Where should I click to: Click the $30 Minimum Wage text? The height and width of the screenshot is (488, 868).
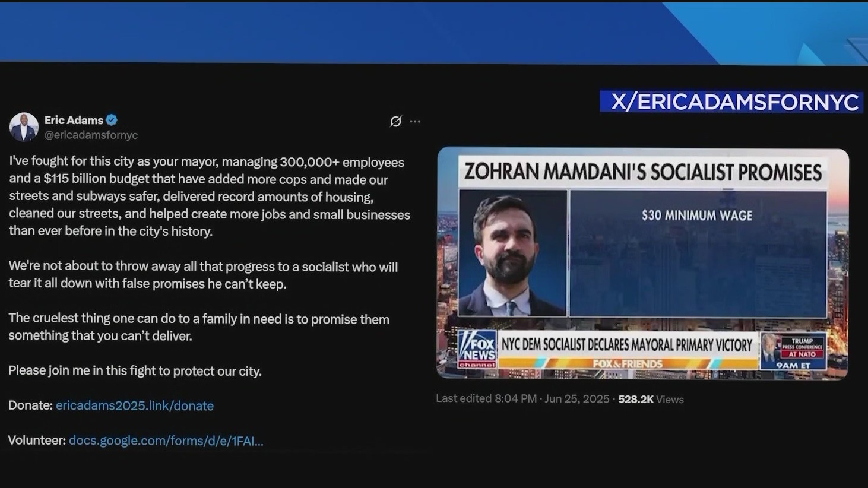coord(697,216)
